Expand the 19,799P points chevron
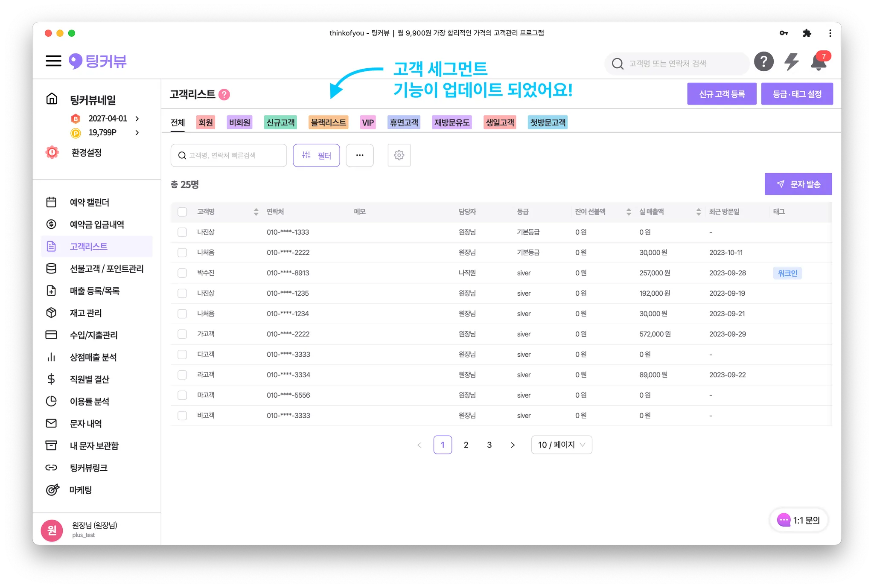874x588 pixels. (137, 133)
